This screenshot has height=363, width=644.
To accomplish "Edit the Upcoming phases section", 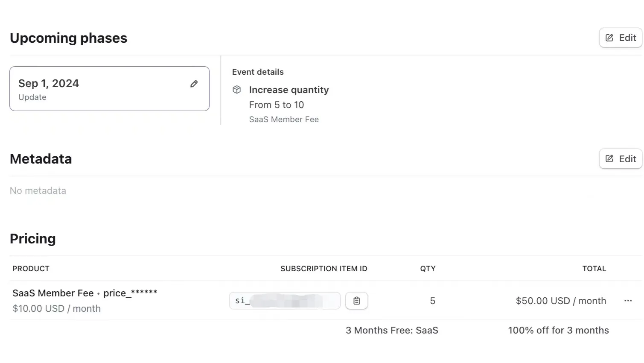I will tap(621, 38).
